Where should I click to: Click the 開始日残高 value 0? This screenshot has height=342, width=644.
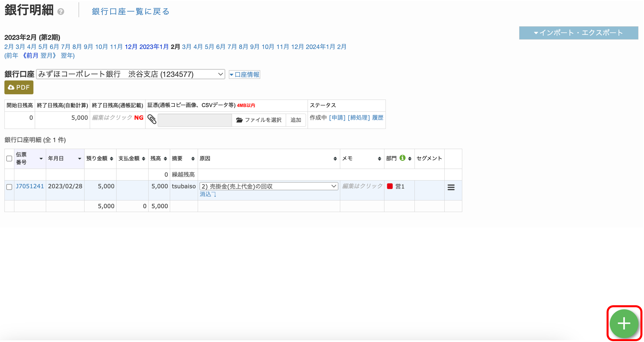(31, 118)
